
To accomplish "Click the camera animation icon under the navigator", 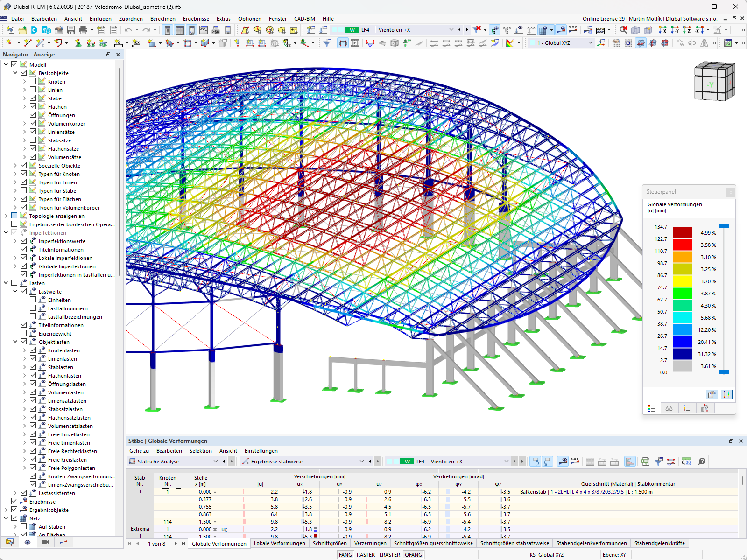I will (x=44, y=542).
